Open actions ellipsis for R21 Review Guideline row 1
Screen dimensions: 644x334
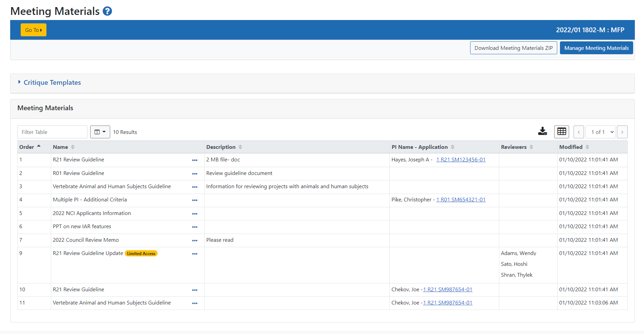195,160
